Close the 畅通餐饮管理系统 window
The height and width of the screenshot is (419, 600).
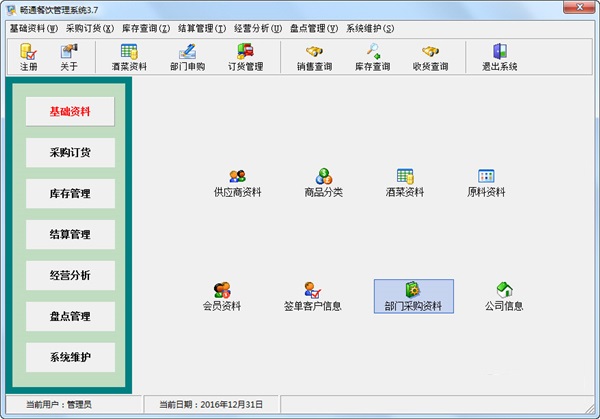point(580,7)
